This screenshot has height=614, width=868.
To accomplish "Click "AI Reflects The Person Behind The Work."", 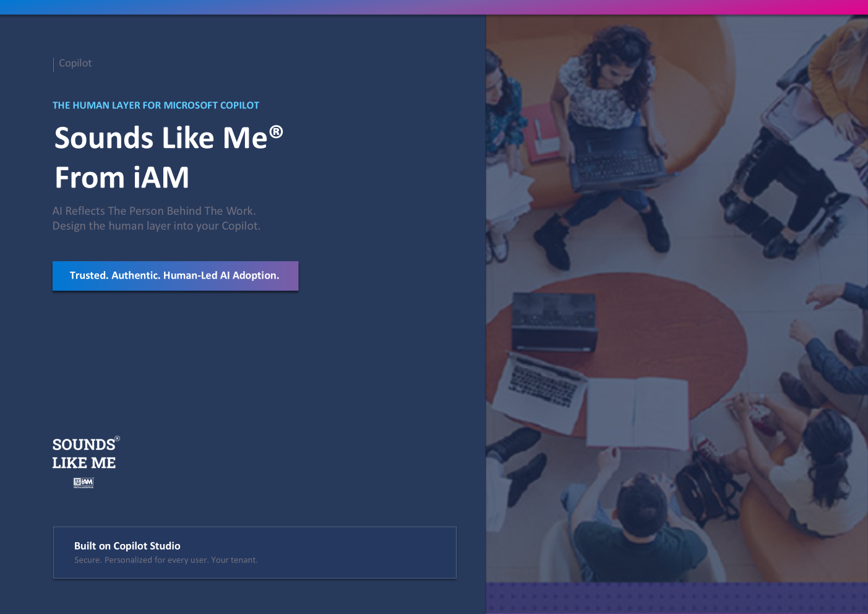I will (x=154, y=211).
